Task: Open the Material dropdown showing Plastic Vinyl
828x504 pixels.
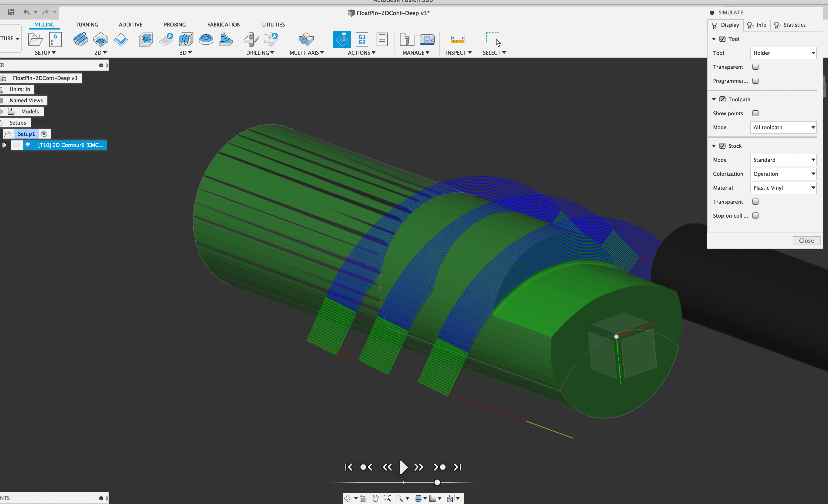Action: click(783, 188)
